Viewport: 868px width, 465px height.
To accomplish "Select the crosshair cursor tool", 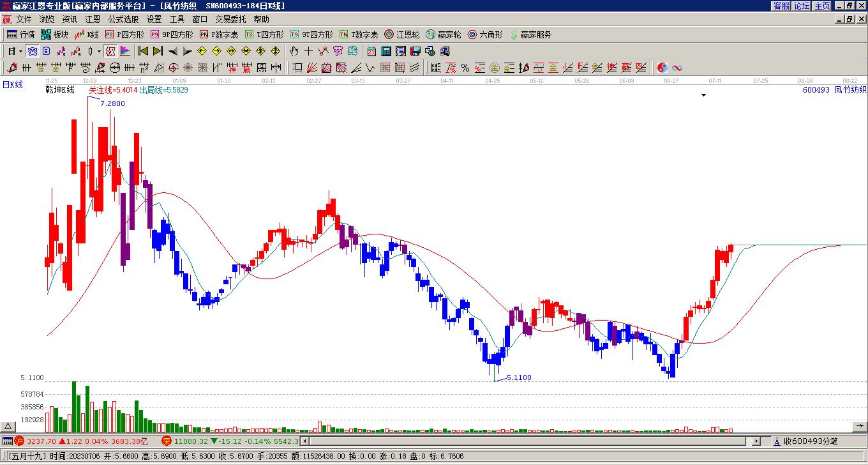I will pos(308,51).
